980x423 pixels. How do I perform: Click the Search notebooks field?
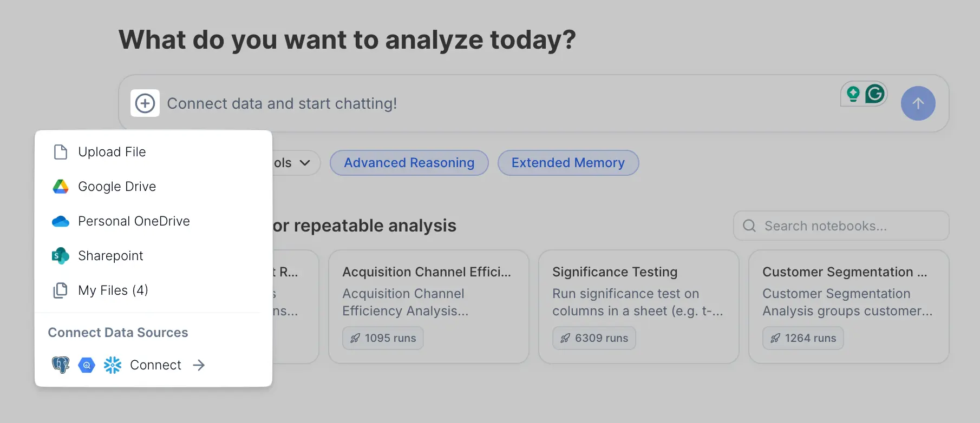coord(841,226)
